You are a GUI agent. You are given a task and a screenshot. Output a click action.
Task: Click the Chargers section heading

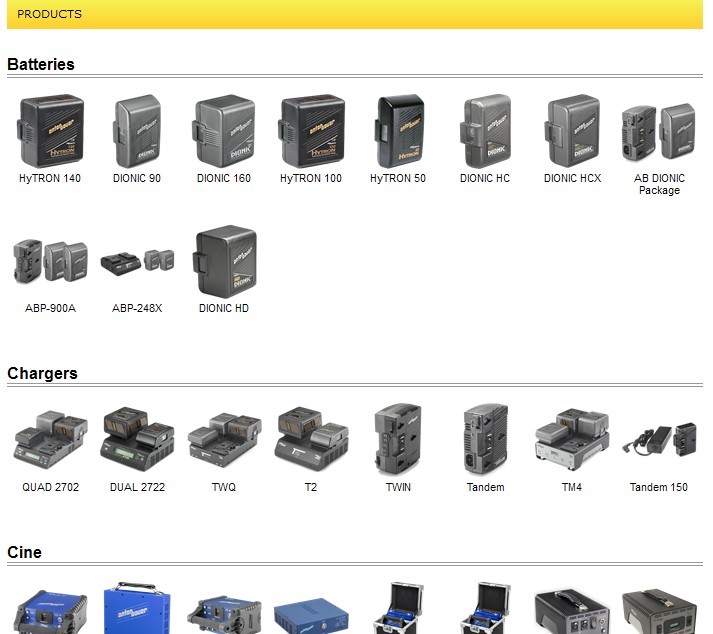tap(42, 373)
